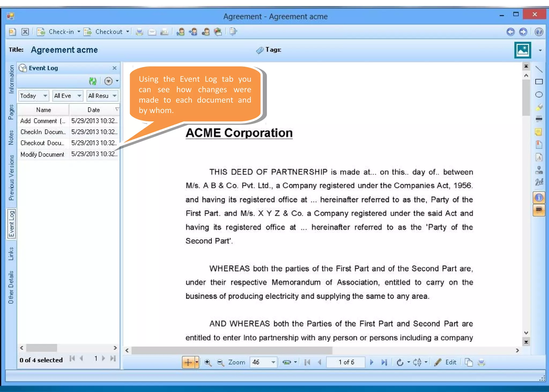Expand the Checkout dropdown arrow
The image size is (549, 392).
tap(128, 32)
